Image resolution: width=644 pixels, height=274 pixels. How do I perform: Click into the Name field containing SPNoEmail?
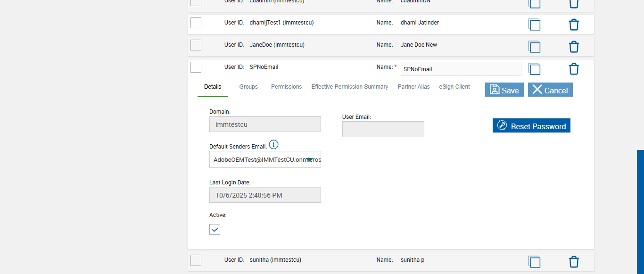pyautogui.click(x=460, y=69)
